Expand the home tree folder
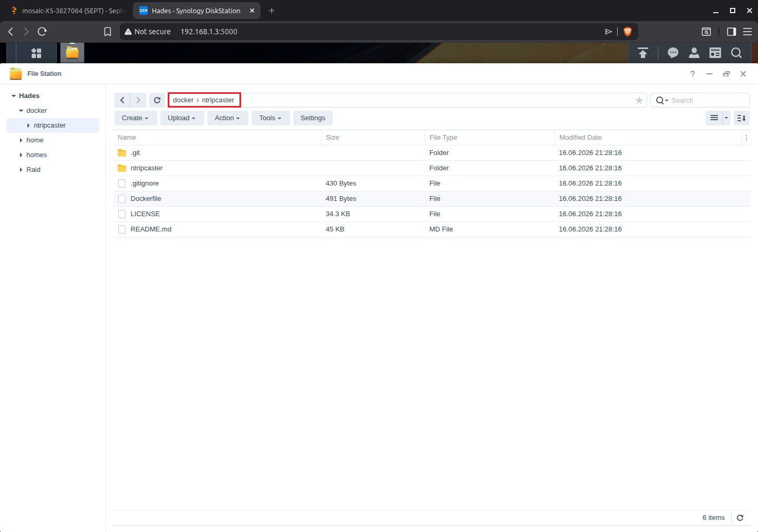 tap(21, 140)
